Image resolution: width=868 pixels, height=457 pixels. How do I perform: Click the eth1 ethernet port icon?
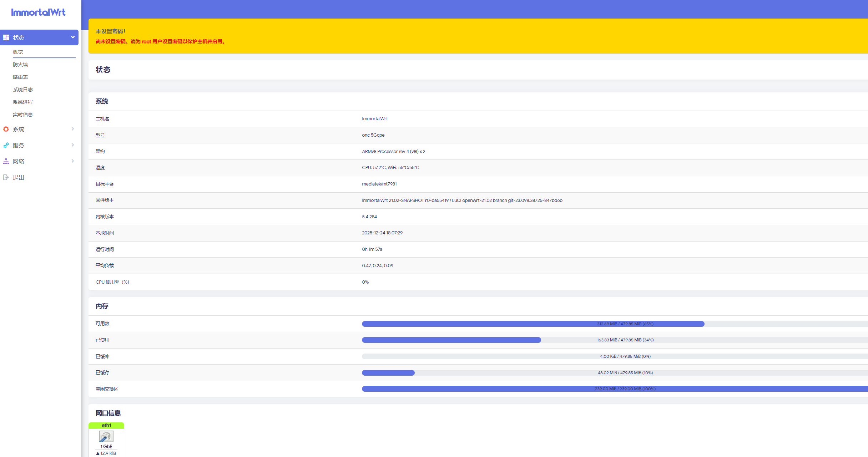[106, 436]
